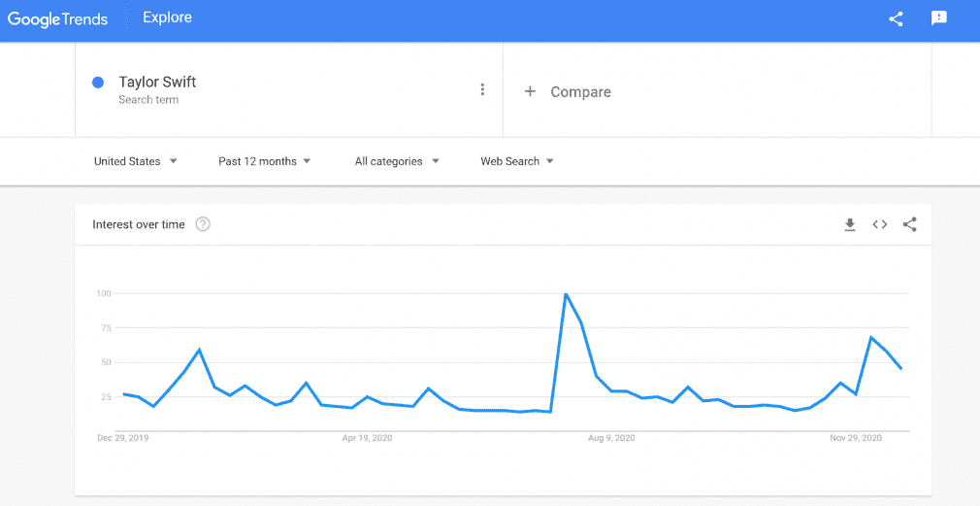Expand the United States region dropdown
The image size is (980, 506).
point(136,161)
